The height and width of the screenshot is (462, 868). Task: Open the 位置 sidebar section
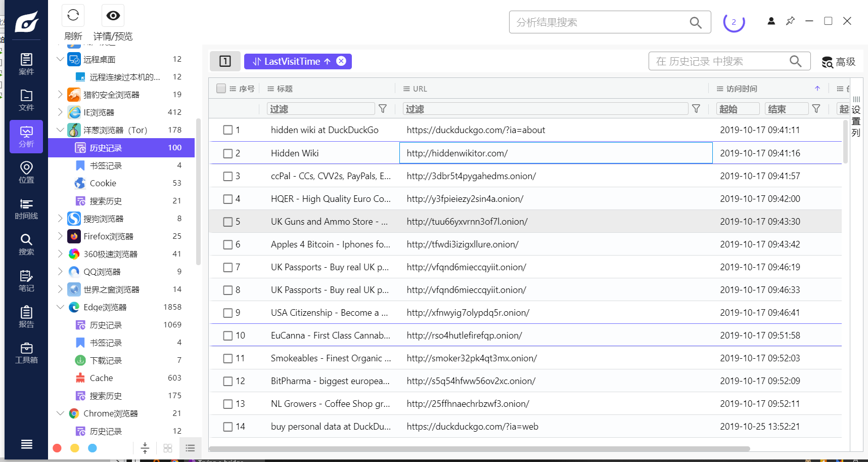point(26,173)
